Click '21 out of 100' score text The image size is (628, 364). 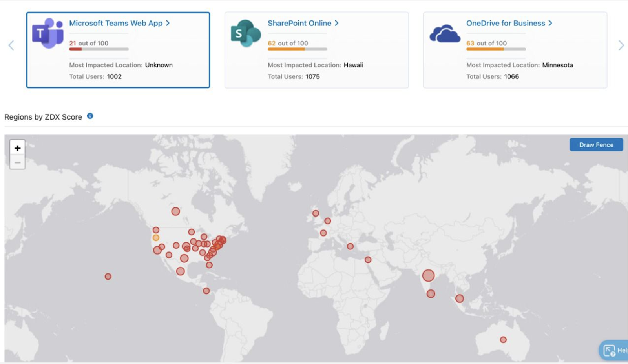pos(89,43)
